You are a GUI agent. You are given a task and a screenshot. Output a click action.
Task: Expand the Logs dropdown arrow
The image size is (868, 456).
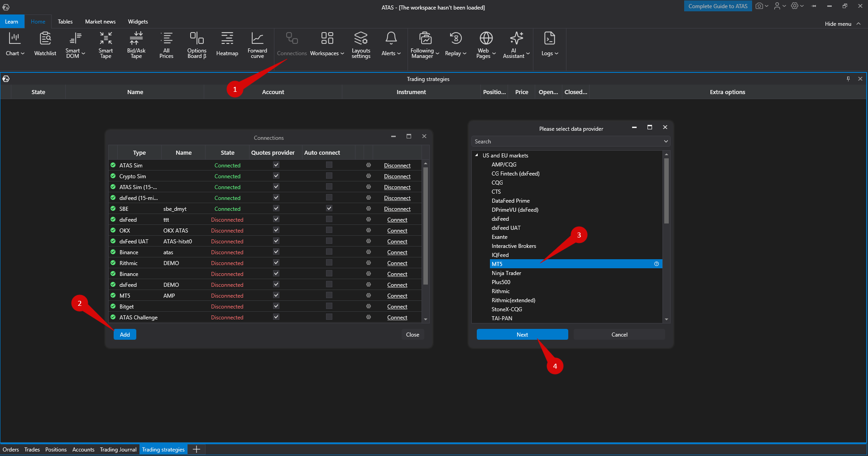coord(556,53)
